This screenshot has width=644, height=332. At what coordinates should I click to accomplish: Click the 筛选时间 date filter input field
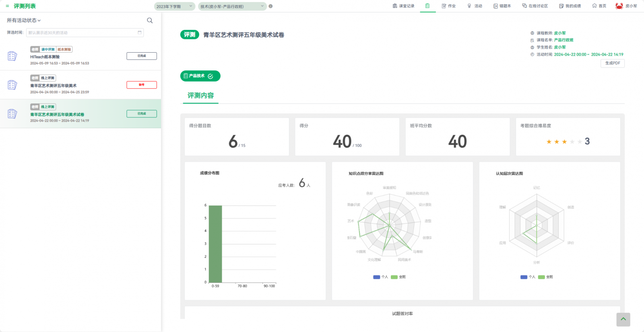tap(80, 33)
